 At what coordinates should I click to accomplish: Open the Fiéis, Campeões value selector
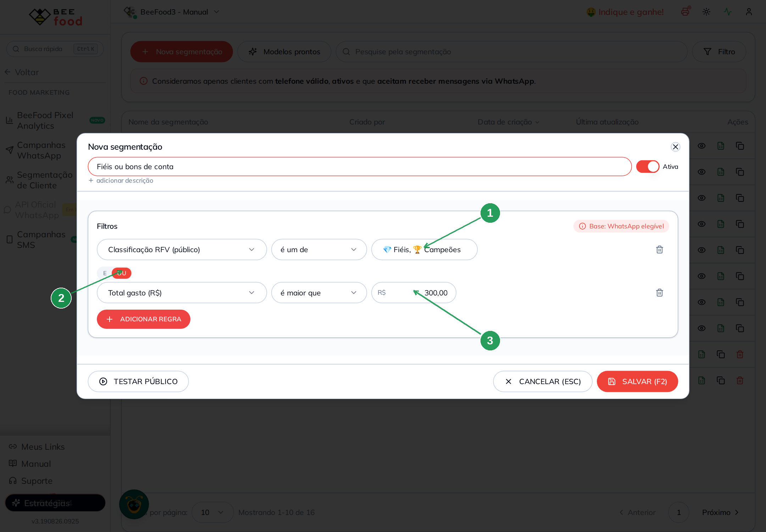tap(424, 250)
